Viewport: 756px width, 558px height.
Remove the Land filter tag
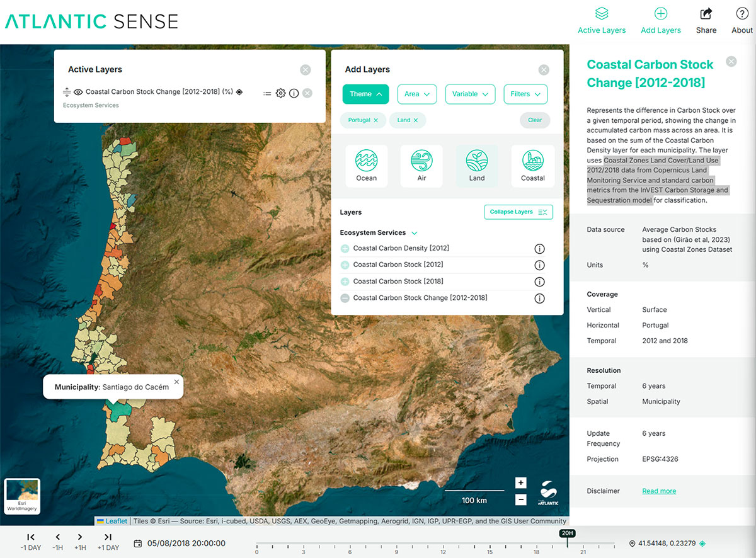[x=416, y=120]
